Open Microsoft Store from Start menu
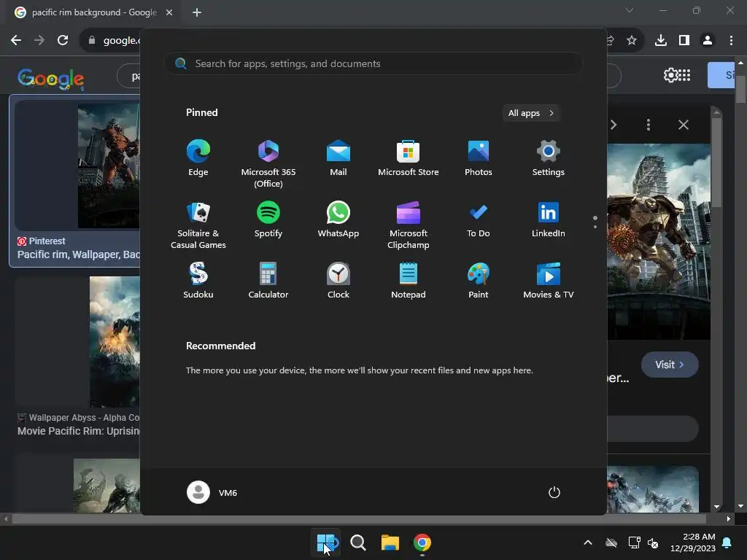Image resolution: width=747 pixels, height=560 pixels. click(409, 158)
